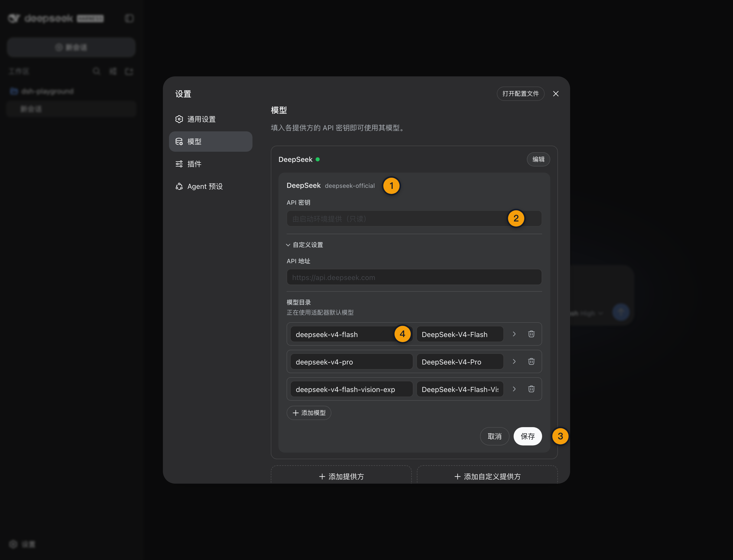
Task: Click the sliders icon beside 插件
Action: point(179,164)
